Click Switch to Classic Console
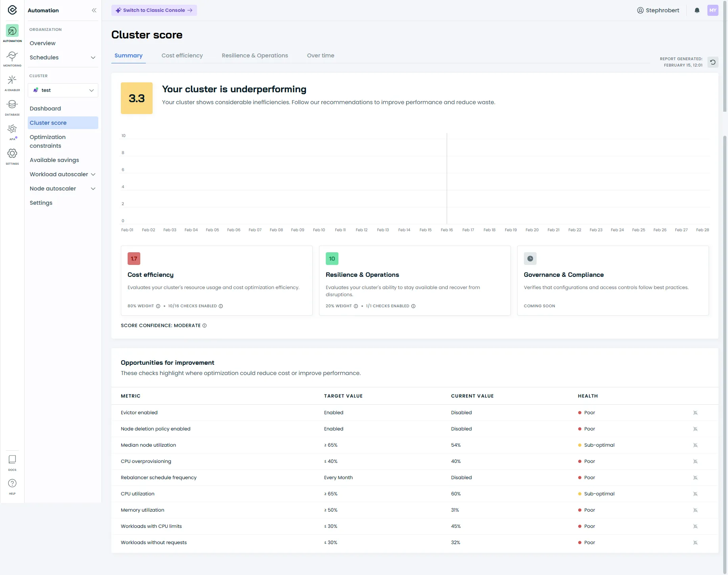This screenshot has width=728, height=575. pos(154,10)
